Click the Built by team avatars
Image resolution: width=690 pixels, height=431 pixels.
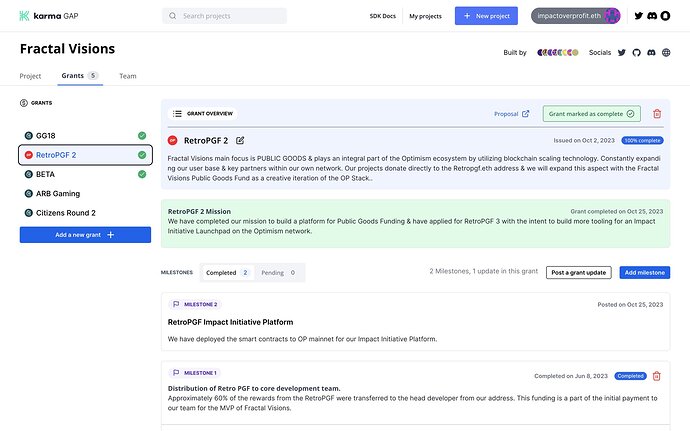click(558, 53)
